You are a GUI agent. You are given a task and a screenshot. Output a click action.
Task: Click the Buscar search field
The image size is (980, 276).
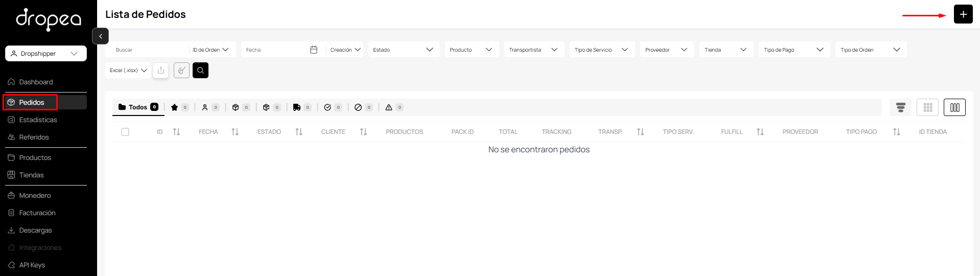[x=148, y=50]
